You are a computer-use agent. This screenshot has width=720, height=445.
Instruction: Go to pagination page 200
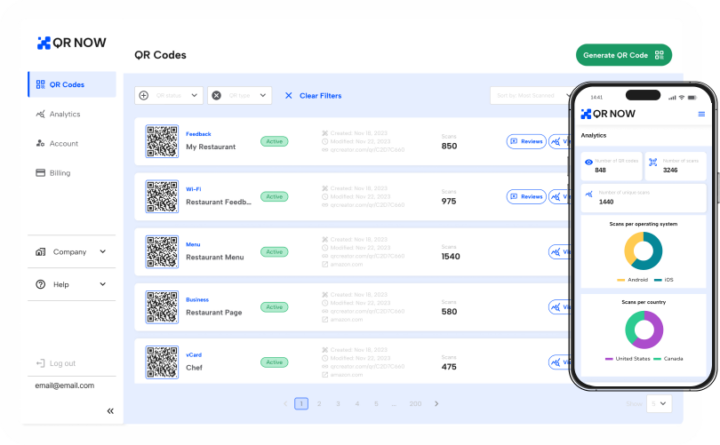(415, 404)
